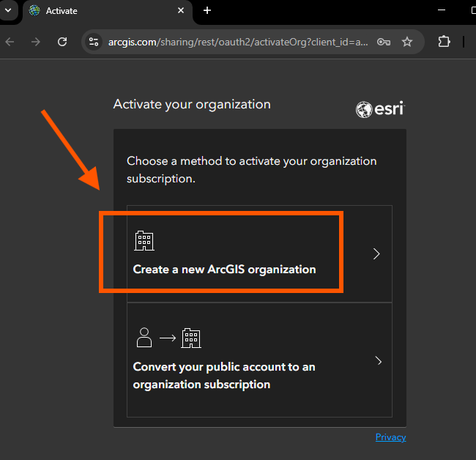Expand the Create a new ArcGIS organization chevron

pos(376,254)
